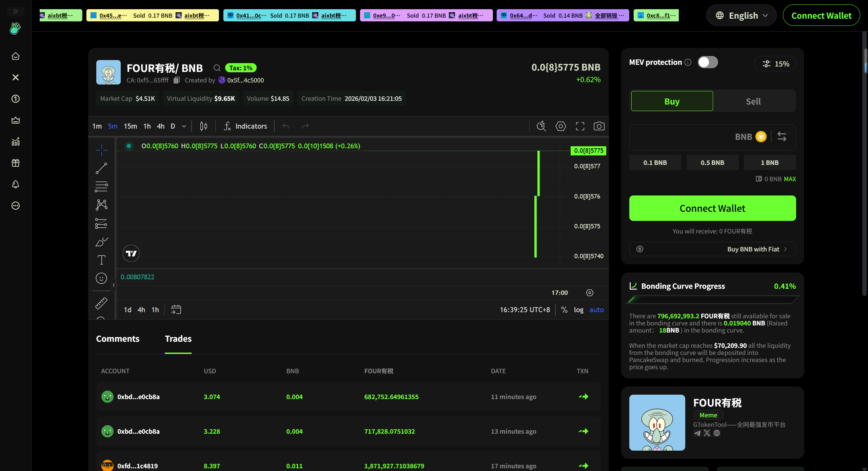Swap BNB input currency direction
868x471 pixels.
[782, 137]
